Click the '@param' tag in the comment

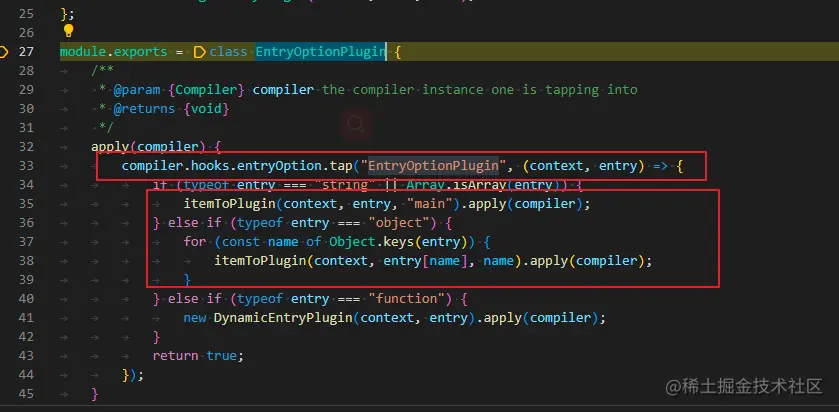click(136, 90)
